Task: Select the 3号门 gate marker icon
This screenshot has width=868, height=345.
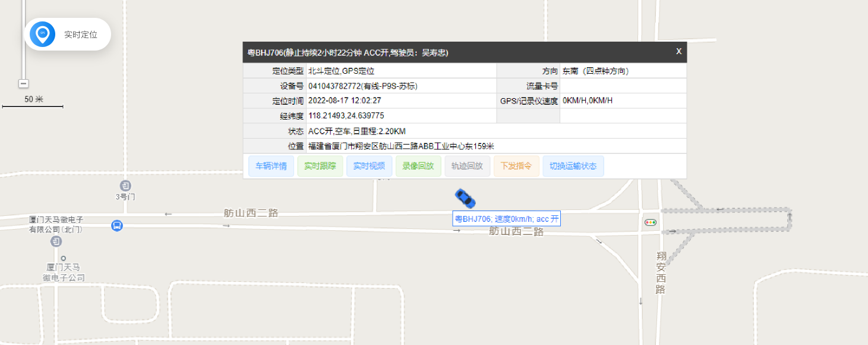Action: click(x=125, y=186)
